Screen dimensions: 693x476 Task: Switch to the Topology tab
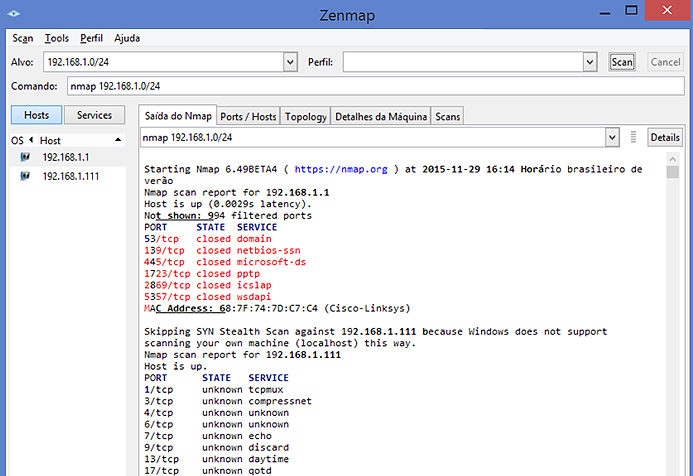click(x=305, y=116)
